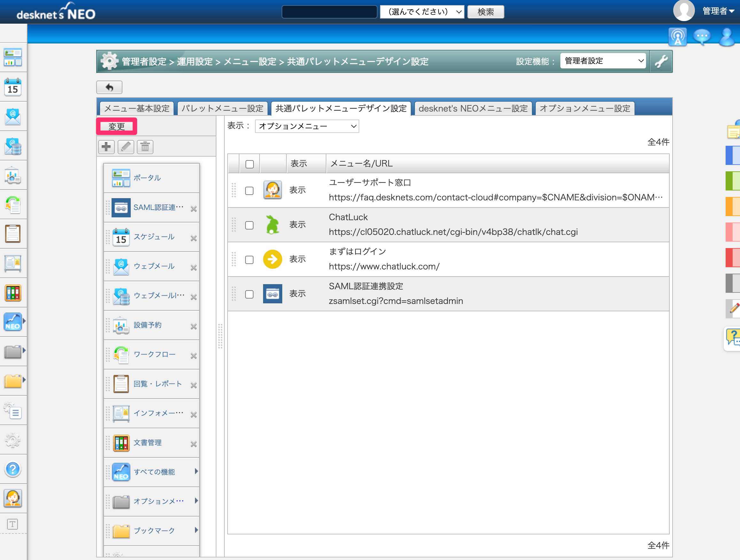Open the wrench settings icon
The image size is (740, 560).
[x=661, y=61]
